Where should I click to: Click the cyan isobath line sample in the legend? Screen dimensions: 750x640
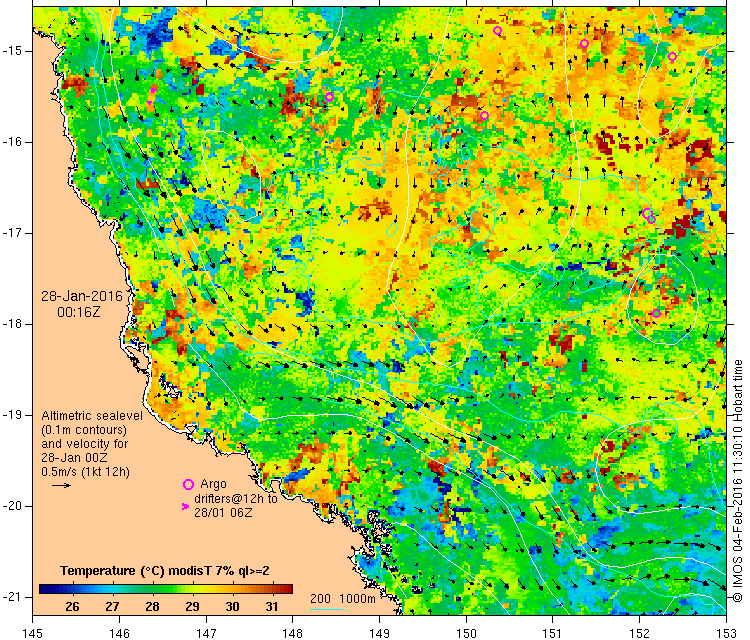pos(326,609)
